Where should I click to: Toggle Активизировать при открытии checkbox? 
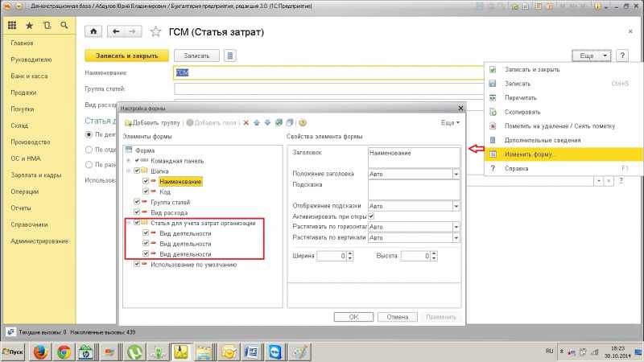click(x=371, y=216)
